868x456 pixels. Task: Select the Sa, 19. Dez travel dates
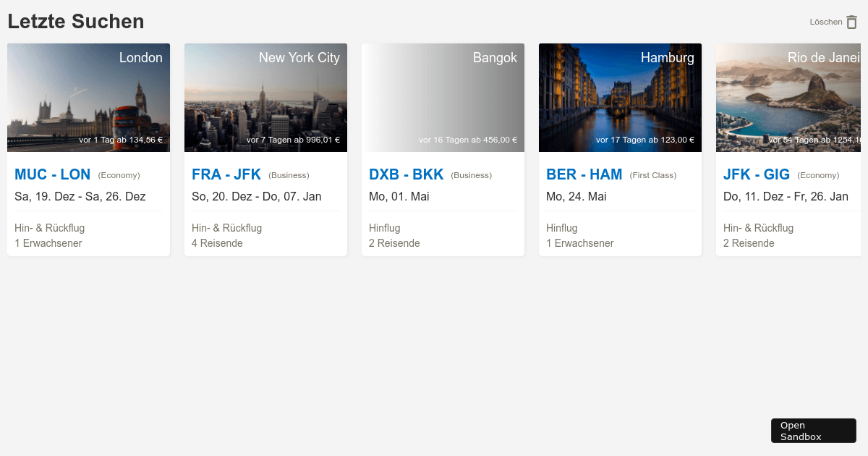click(x=80, y=196)
